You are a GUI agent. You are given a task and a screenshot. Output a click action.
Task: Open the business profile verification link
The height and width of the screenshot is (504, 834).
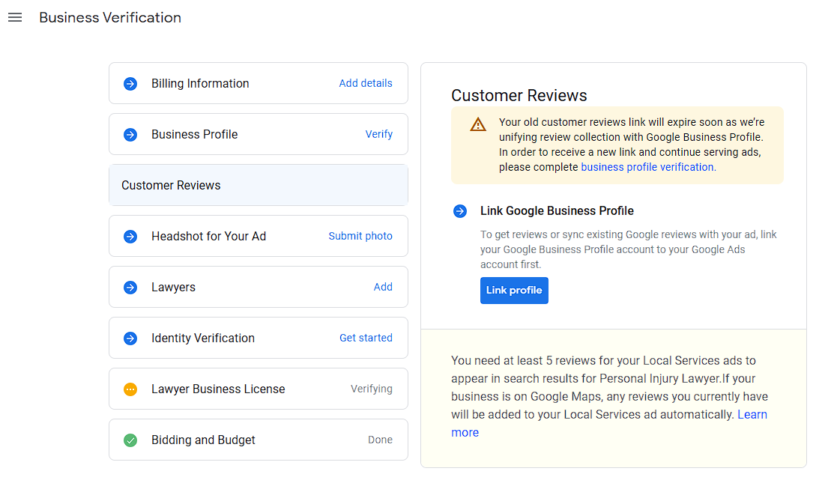[648, 167]
